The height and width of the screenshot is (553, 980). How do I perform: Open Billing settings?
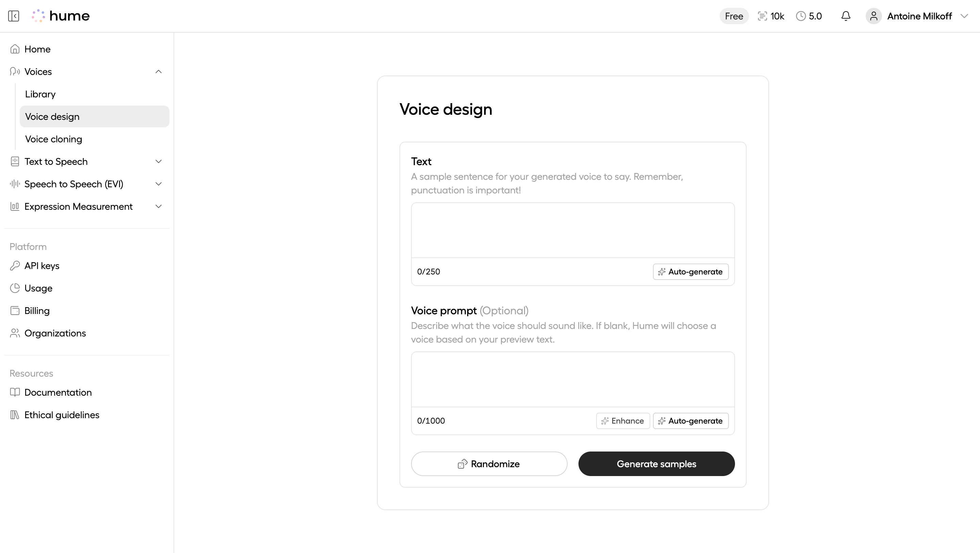point(37,311)
